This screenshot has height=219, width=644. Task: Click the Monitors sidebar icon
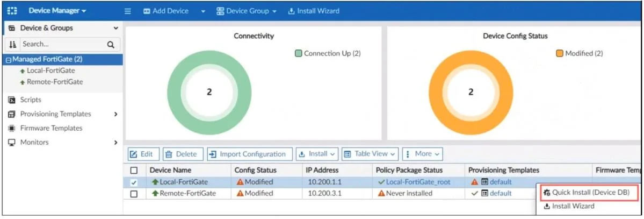point(12,143)
